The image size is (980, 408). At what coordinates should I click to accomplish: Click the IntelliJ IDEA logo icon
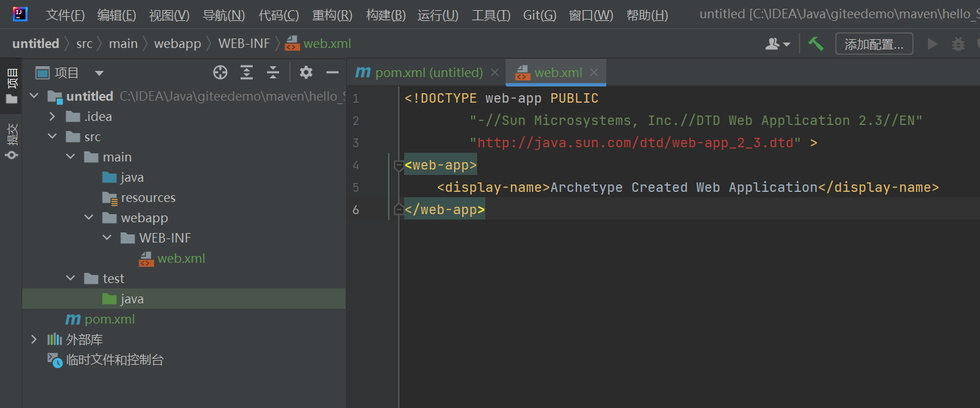click(20, 14)
